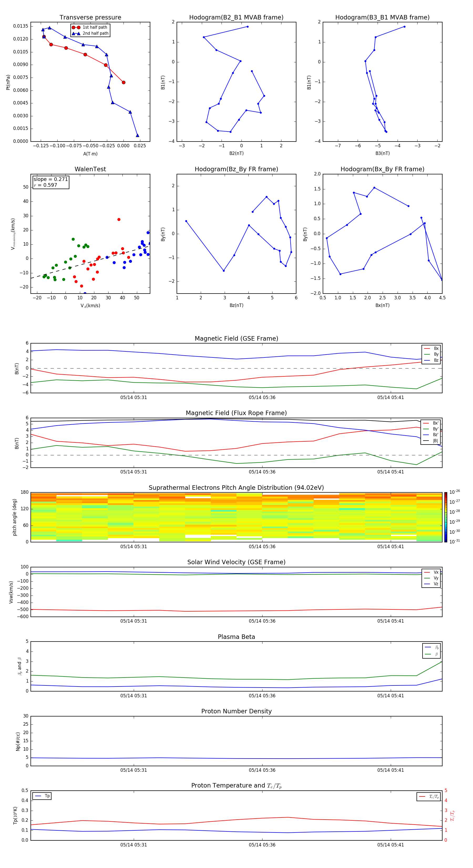This screenshot has height=868, width=473.
Task: Click the "Vx" velocity legend entry
Action: tap(431, 572)
